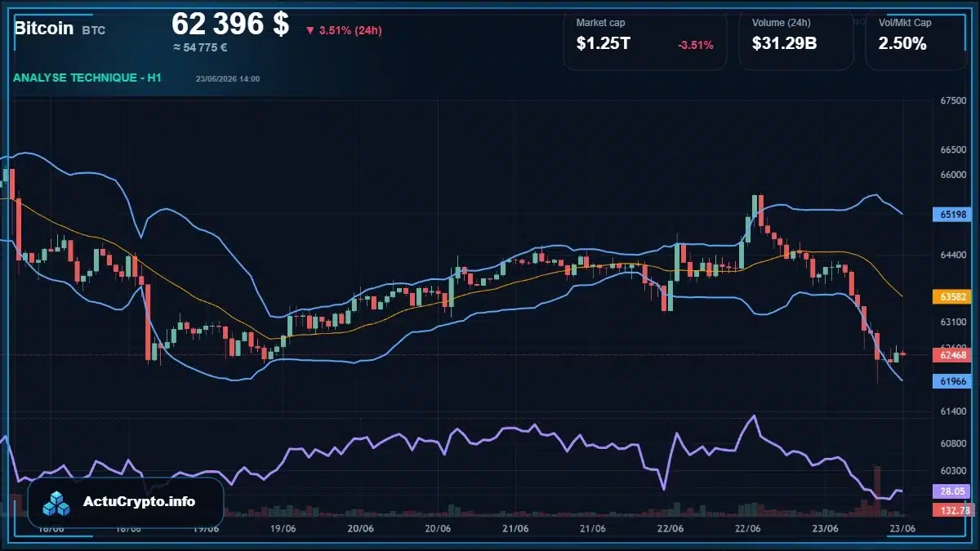Click the red 132.78 volume tag
Viewport: 980px width, 551px height.
pyautogui.click(x=953, y=510)
